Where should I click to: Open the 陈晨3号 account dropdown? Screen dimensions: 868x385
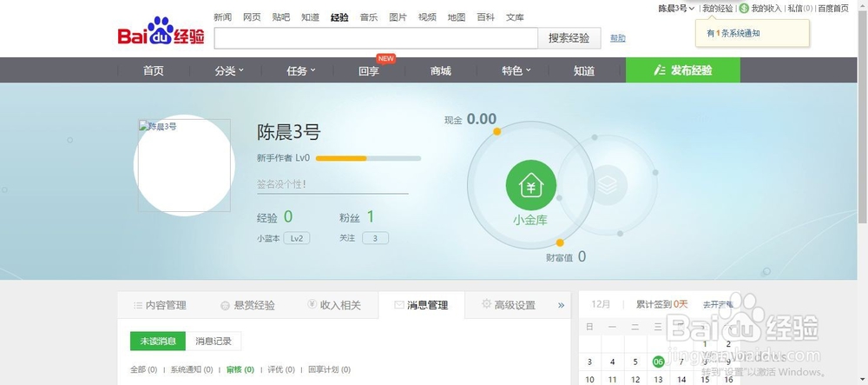[x=676, y=9]
